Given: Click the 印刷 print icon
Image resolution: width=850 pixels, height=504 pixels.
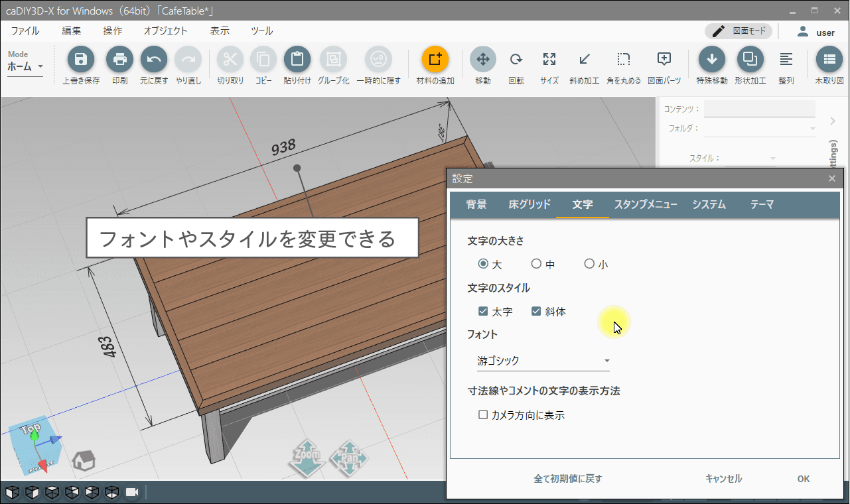Looking at the screenshot, I should (120, 60).
